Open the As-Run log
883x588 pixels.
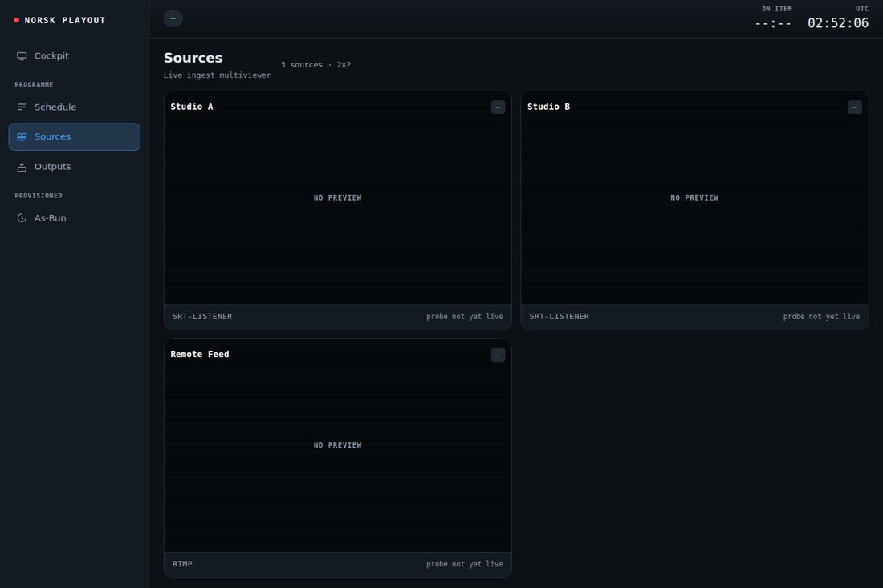click(75, 217)
